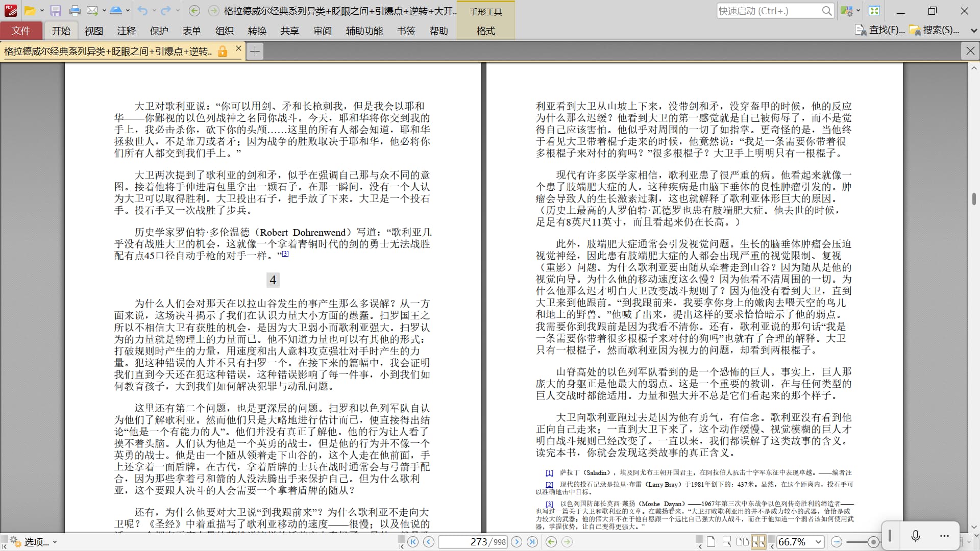Click the next page arrow
Viewport: 980px width, 551px height.
pyautogui.click(x=517, y=542)
